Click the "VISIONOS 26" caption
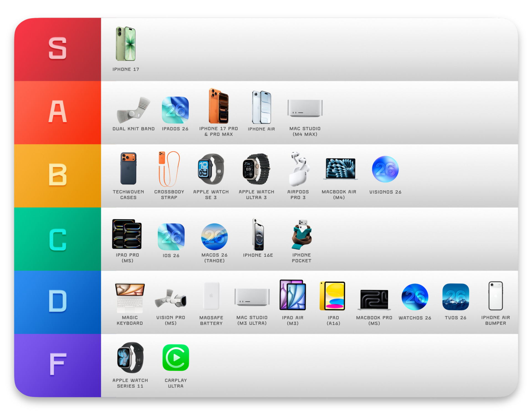The image size is (532, 415). [385, 192]
